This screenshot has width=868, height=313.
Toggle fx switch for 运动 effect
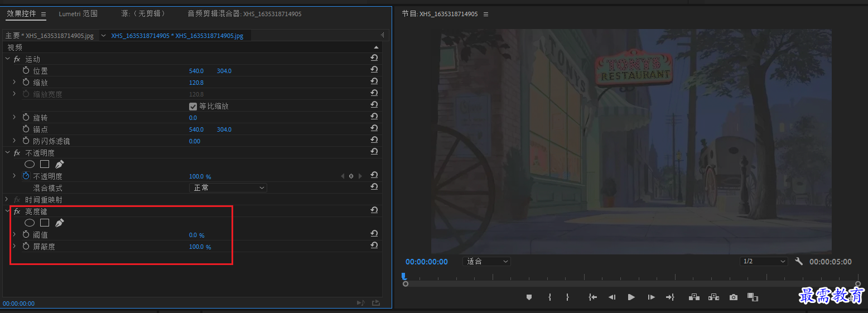[x=17, y=59]
